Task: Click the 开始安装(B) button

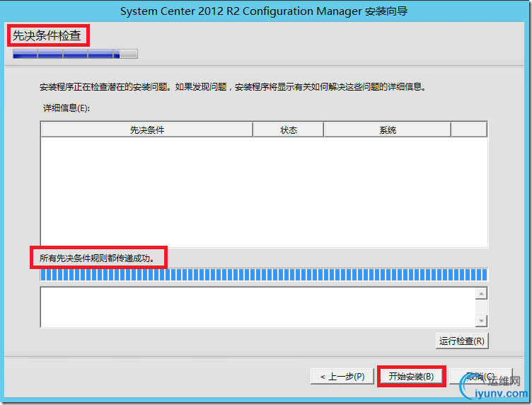Action: [411, 377]
